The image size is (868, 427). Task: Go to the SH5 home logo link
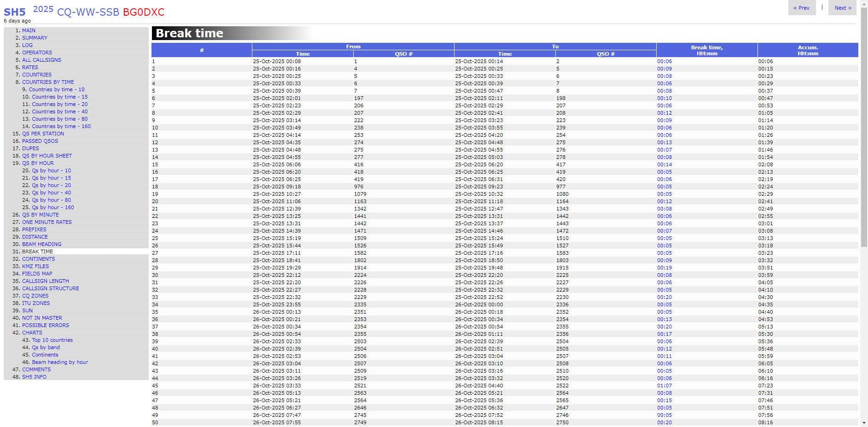(15, 12)
